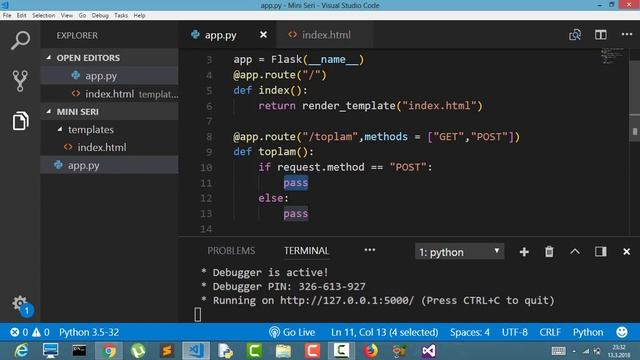The width and height of the screenshot is (640, 360).
Task: Click the feedback smiley in status bar
Action: (622, 332)
